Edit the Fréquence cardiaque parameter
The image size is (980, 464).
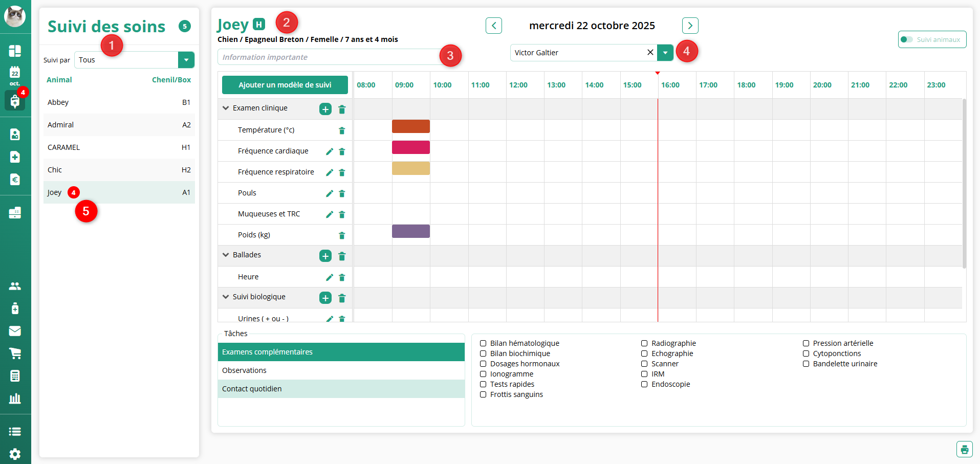tap(330, 151)
